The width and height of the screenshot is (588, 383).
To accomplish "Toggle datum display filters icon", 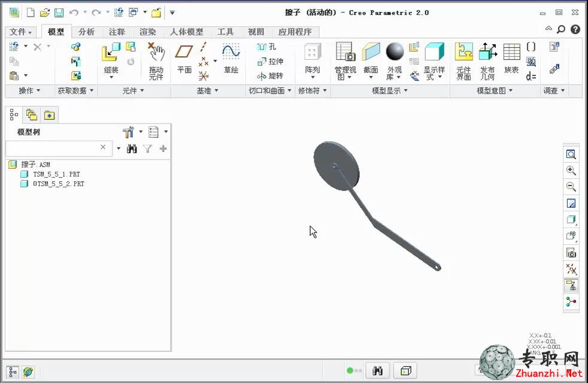I will click(x=571, y=269).
